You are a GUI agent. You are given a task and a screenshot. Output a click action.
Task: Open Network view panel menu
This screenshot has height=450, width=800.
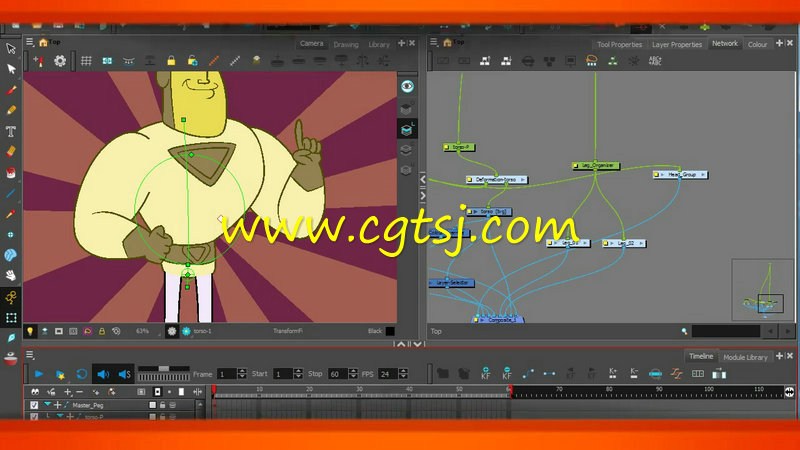[x=434, y=42]
